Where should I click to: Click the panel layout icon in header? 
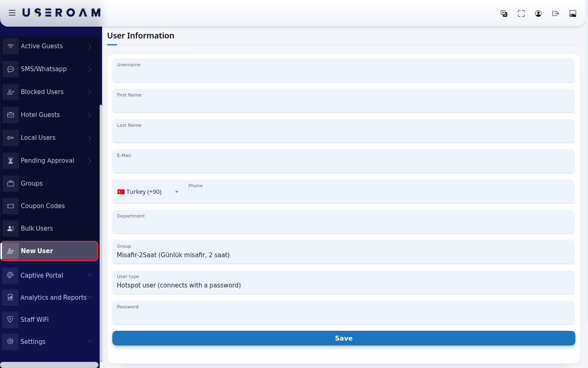point(572,13)
